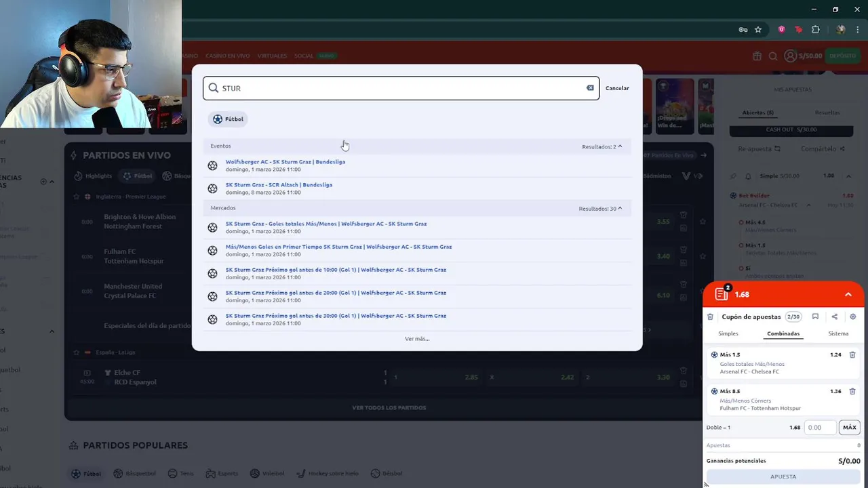Click the 2/30 selections counter badge
868x488 pixels.
[x=793, y=317]
